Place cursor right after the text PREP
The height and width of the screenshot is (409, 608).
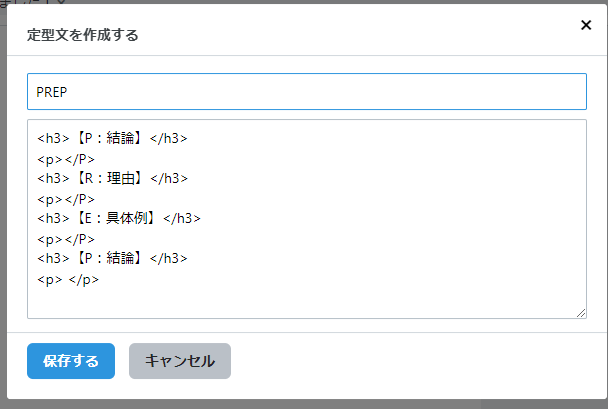click(68, 92)
